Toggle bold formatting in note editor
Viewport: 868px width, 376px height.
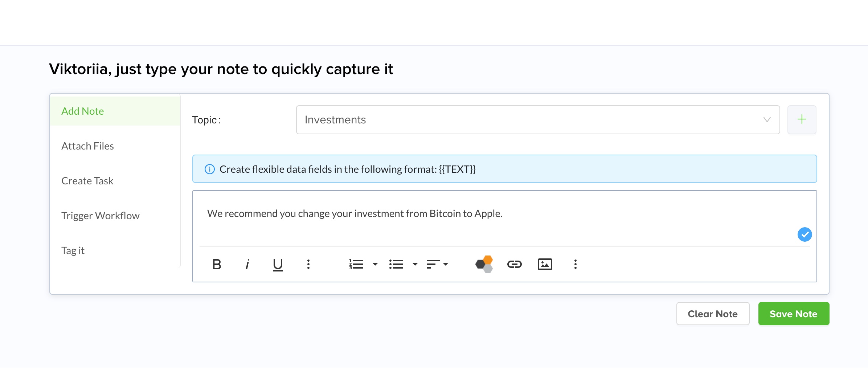217,264
